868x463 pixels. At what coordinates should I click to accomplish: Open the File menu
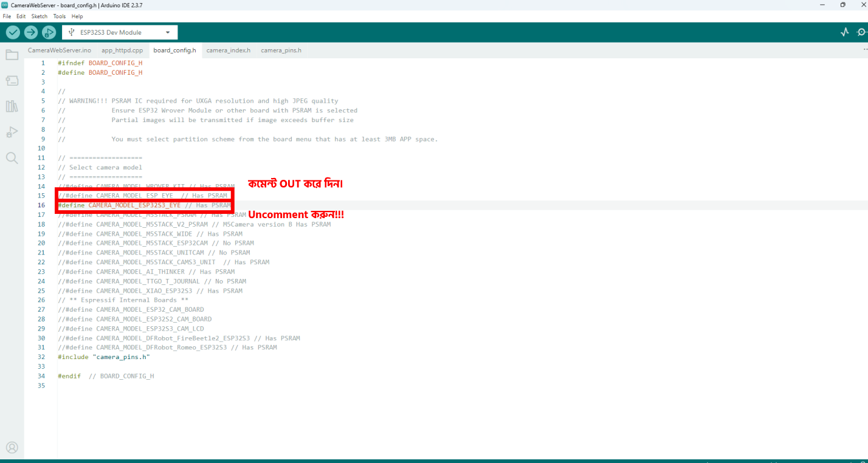7,16
